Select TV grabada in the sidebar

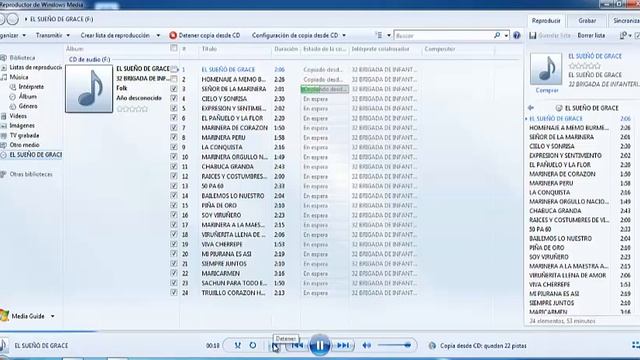coord(24,136)
